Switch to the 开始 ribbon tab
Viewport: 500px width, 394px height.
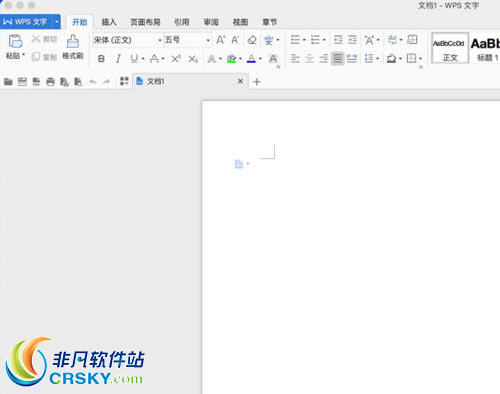click(79, 22)
